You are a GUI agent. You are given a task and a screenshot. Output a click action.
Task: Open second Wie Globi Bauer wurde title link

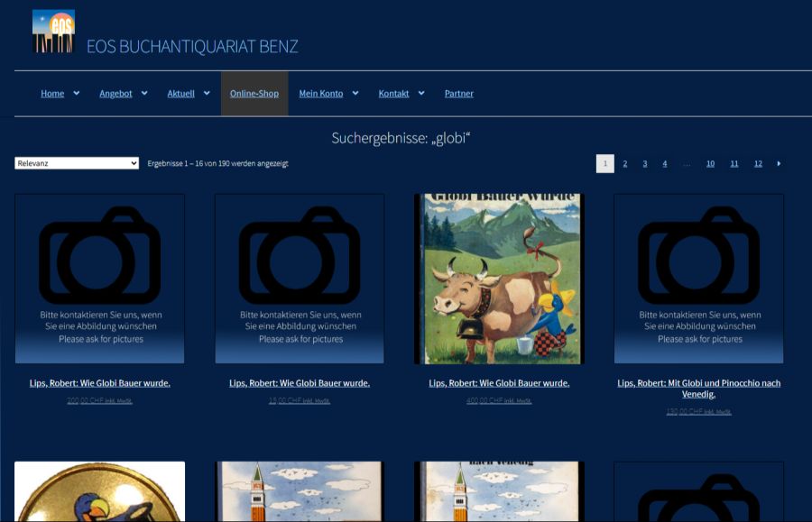click(300, 383)
